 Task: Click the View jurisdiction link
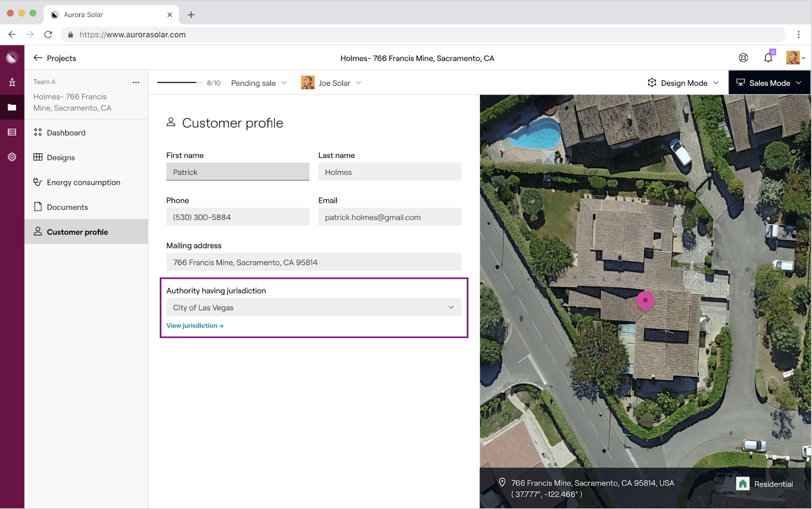point(194,326)
